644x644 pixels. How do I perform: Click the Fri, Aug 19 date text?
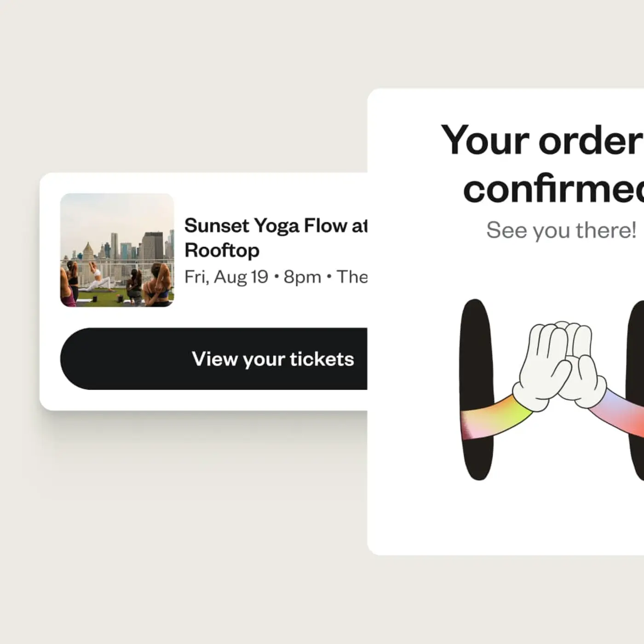(x=226, y=276)
